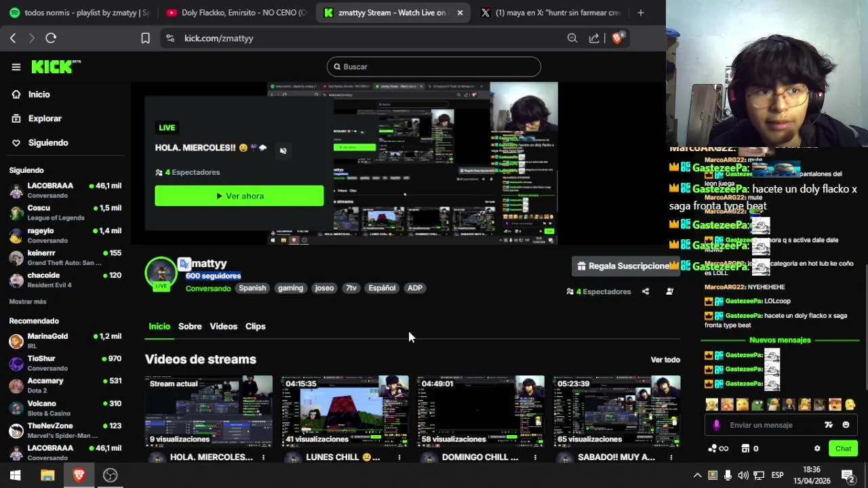Open the Kick hamburger sidebar menu

16,67
